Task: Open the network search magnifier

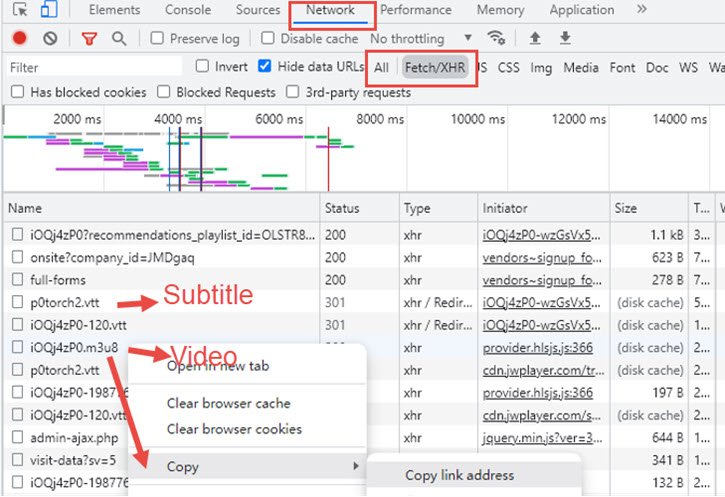Action: coord(119,38)
